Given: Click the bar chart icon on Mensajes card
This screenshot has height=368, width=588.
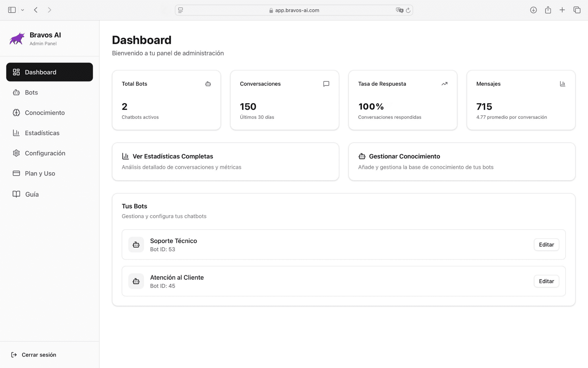Looking at the screenshot, I should click(562, 84).
